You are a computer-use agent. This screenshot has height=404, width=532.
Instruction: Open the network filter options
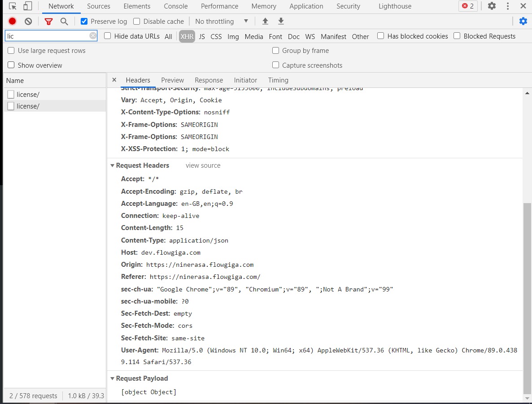click(x=48, y=21)
